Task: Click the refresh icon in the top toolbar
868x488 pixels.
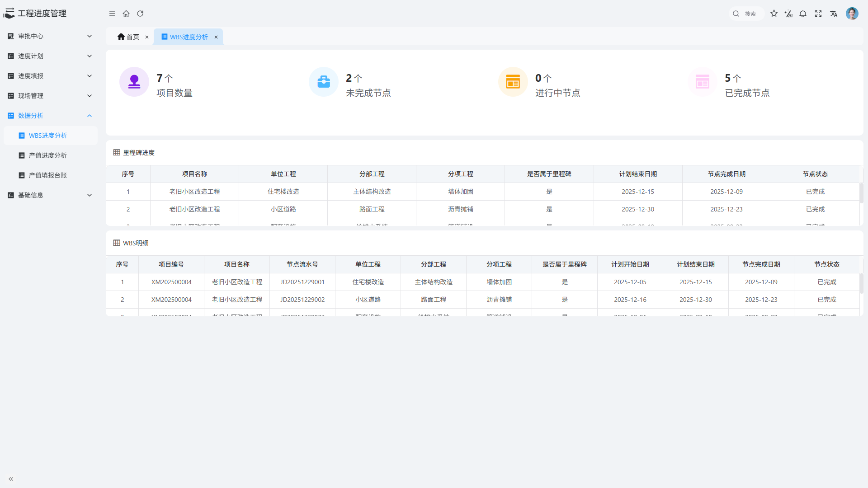Action: (x=140, y=14)
